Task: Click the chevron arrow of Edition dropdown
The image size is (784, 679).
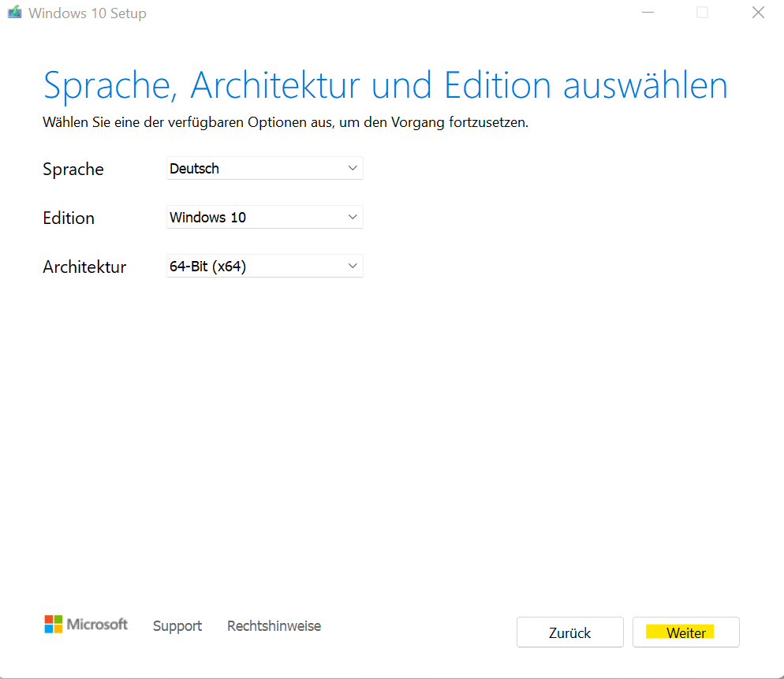Action: point(353,218)
